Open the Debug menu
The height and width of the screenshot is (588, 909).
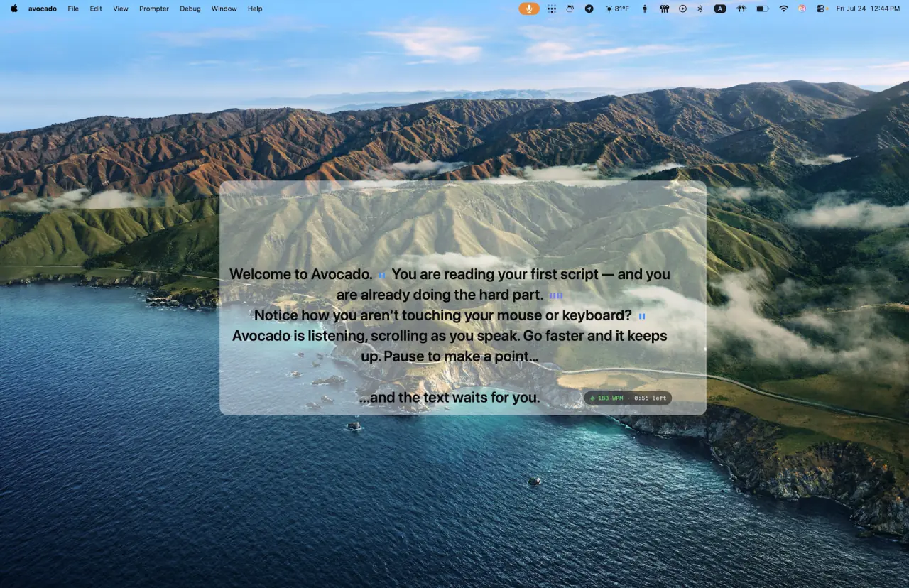[x=190, y=9]
